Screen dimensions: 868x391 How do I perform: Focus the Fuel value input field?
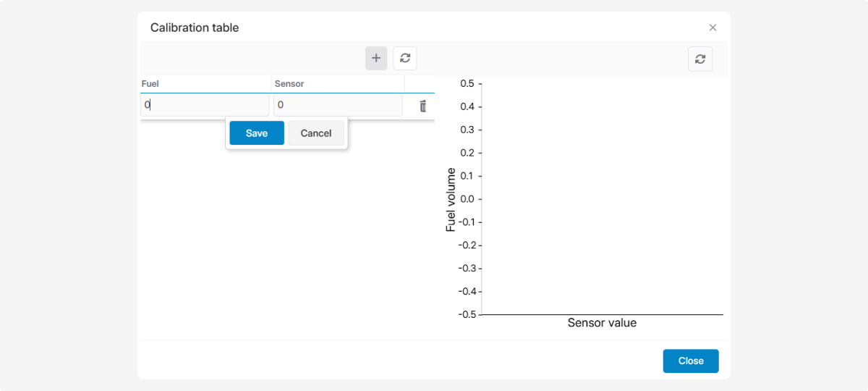point(205,105)
